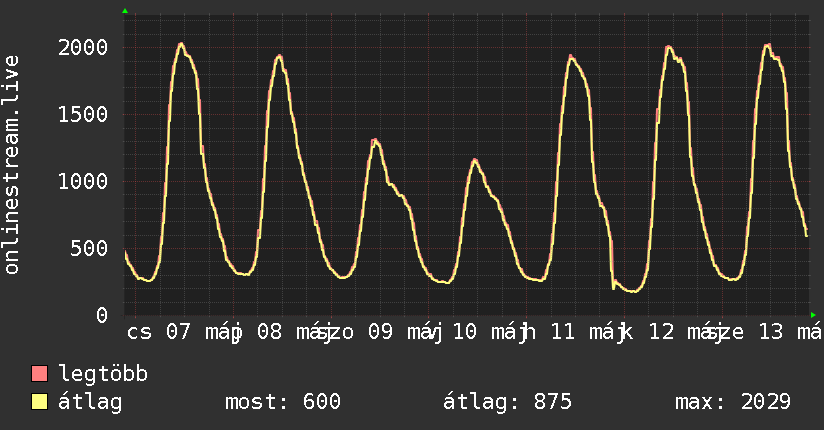The height and width of the screenshot is (430, 824).
Task: Click the átlag legend label next to the yellow swatch
Action: click(90, 402)
